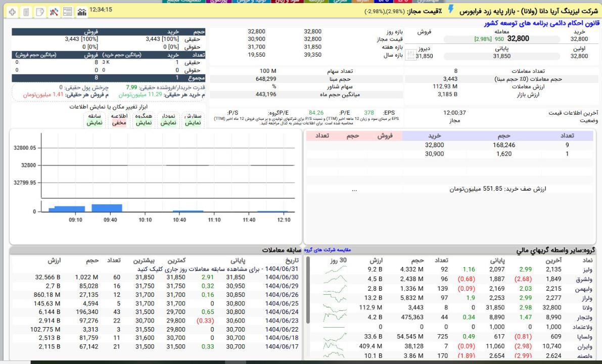
Task: Click the note page icon in toolbar
Action: point(40,11)
